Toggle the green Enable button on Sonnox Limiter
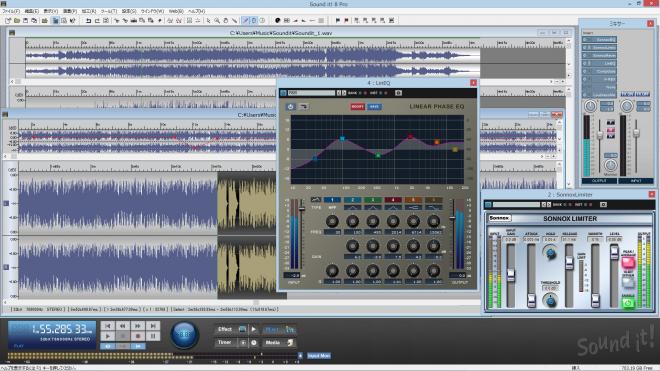Screen dimensions: 660x371 click(x=628, y=302)
